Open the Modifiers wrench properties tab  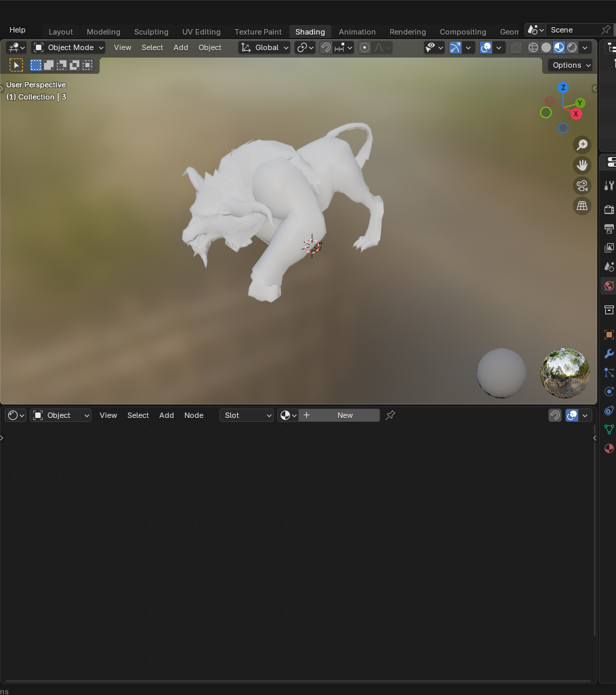coord(609,354)
